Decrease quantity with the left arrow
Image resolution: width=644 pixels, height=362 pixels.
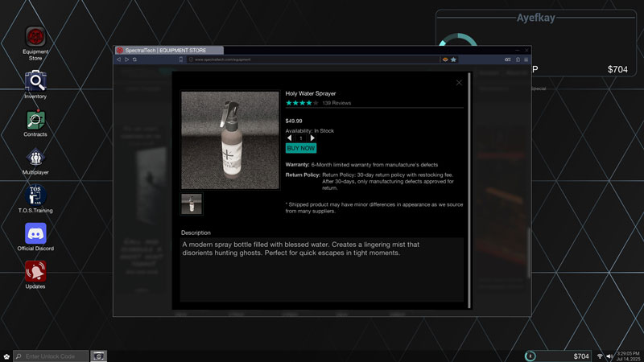point(290,138)
